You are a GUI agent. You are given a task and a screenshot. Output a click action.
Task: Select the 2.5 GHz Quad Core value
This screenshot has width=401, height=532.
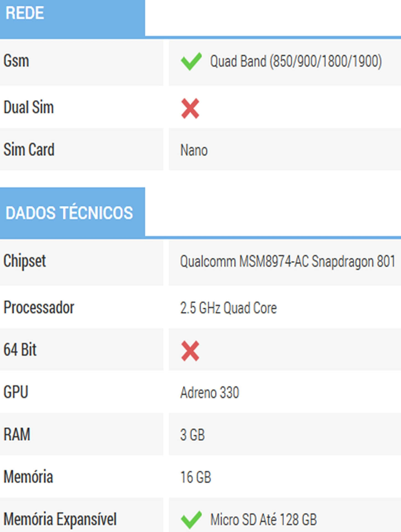(x=228, y=308)
